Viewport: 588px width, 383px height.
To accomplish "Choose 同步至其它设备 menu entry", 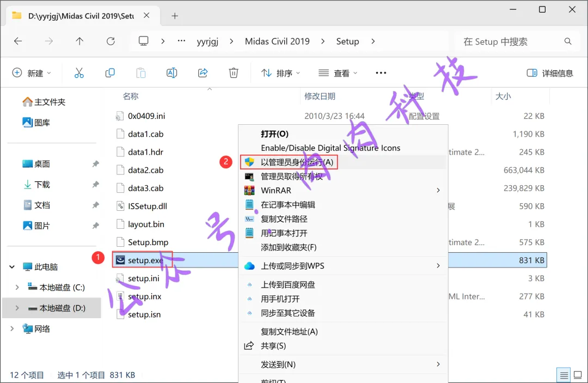I will coord(343,313).
